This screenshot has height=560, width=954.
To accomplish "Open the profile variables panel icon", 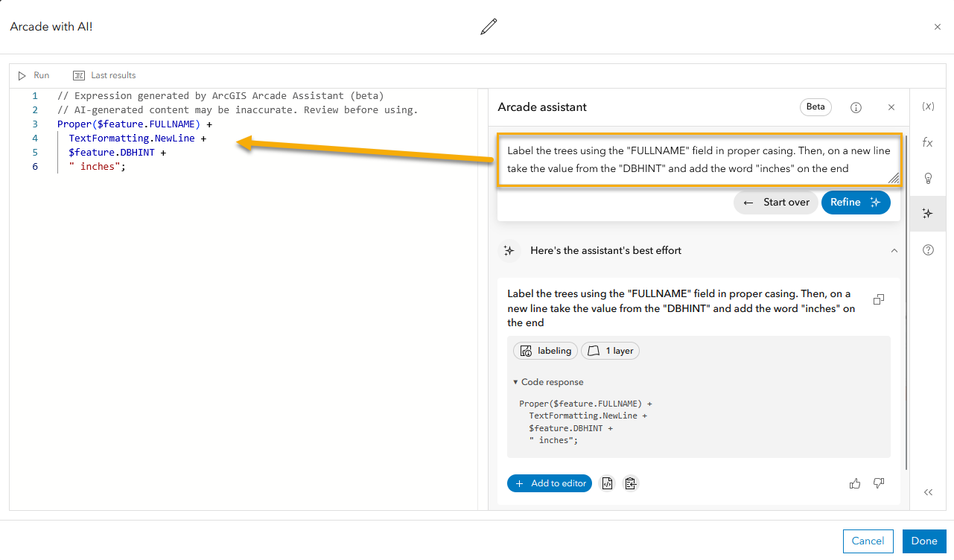I will click(928, 106).
